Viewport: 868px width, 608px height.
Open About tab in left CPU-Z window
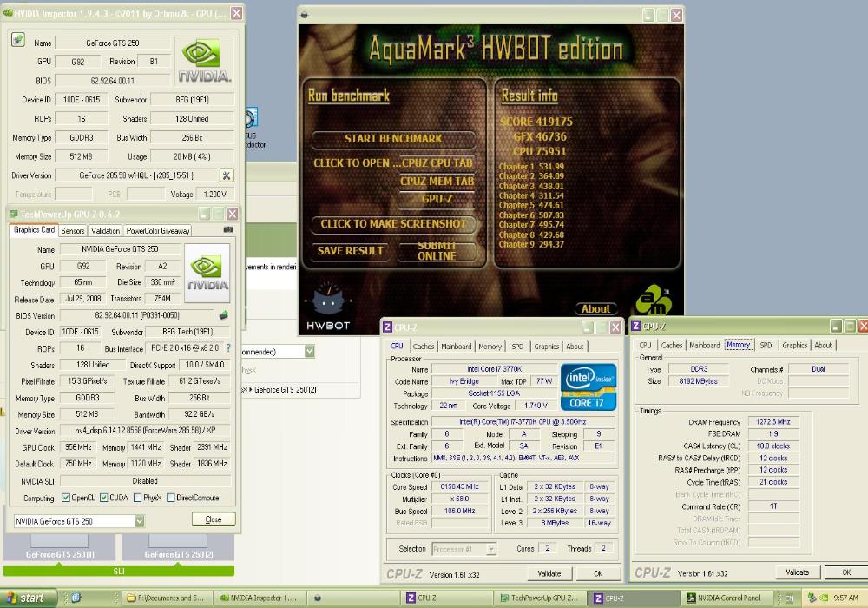pos(575,347)
